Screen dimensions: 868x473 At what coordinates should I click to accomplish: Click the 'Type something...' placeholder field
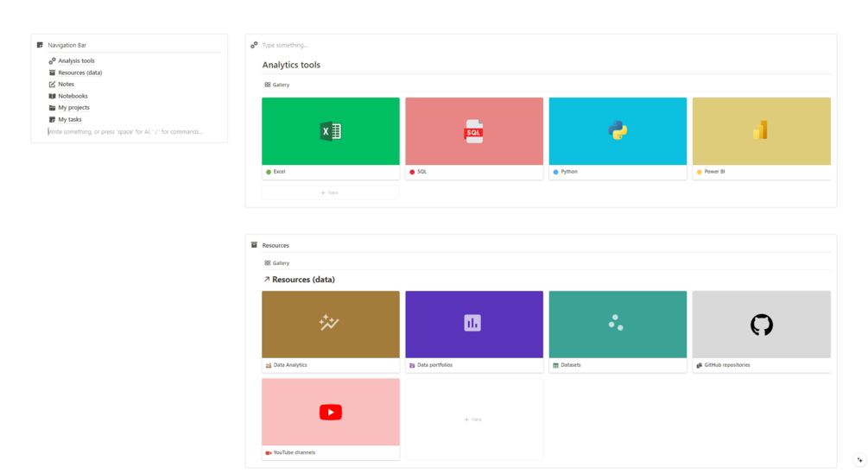click(284, 45)
